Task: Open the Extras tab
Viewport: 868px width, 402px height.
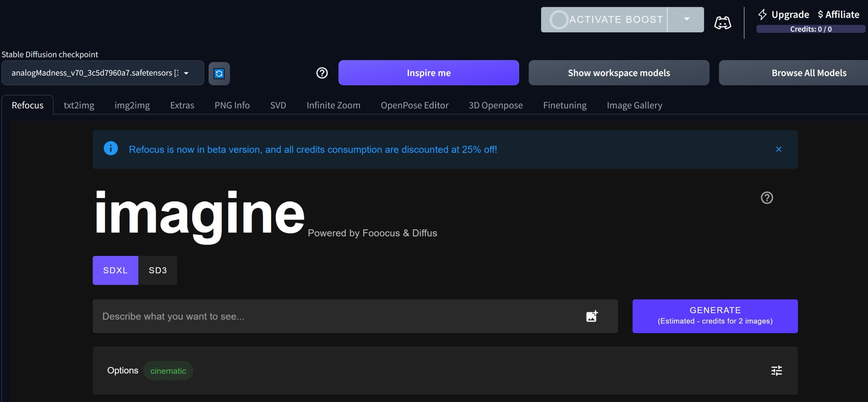Action: pyautogui.click(x=182, y=105)
